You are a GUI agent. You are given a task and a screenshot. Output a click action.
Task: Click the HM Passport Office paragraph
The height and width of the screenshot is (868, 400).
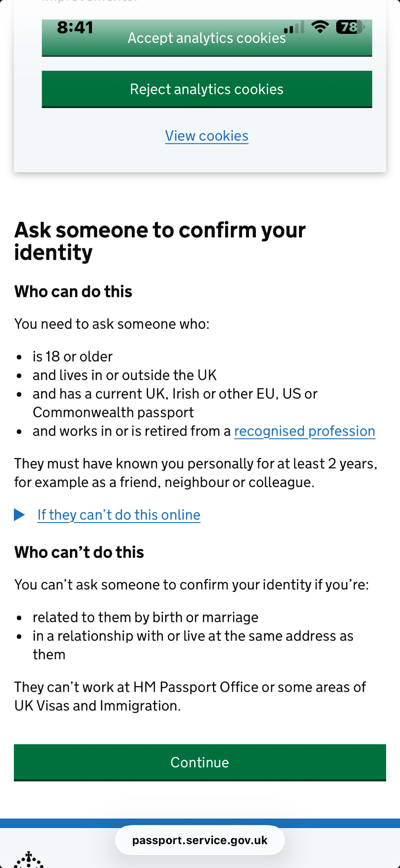coord(190,696)
